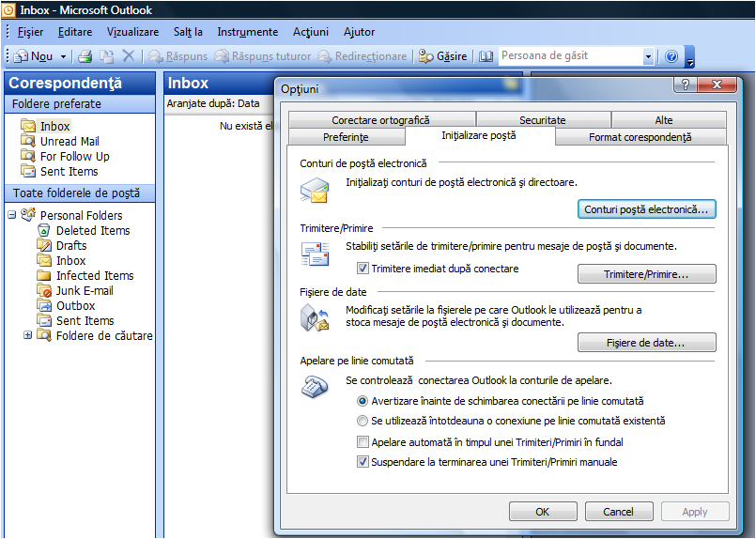Click the dial-up telephone icon
756x539 pixels.
coord(315,387)
